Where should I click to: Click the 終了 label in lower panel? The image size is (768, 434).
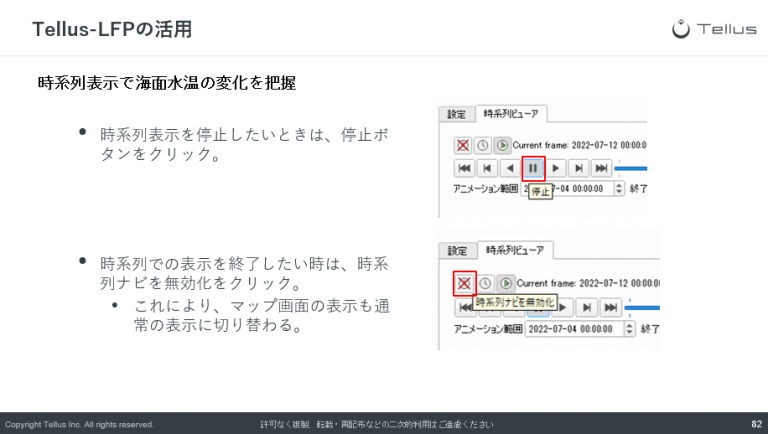coord(650,329)
